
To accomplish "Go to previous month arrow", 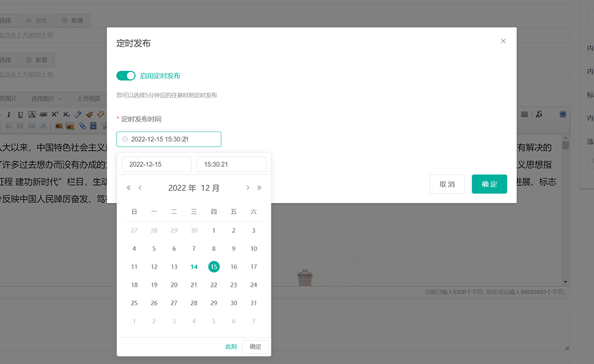I will (140, 188).
